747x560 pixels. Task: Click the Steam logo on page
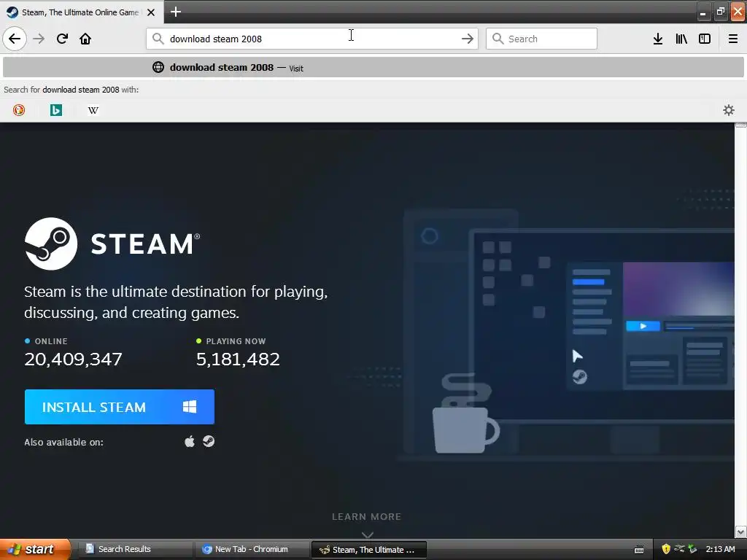pyautogui.click(x=112, y=244)
